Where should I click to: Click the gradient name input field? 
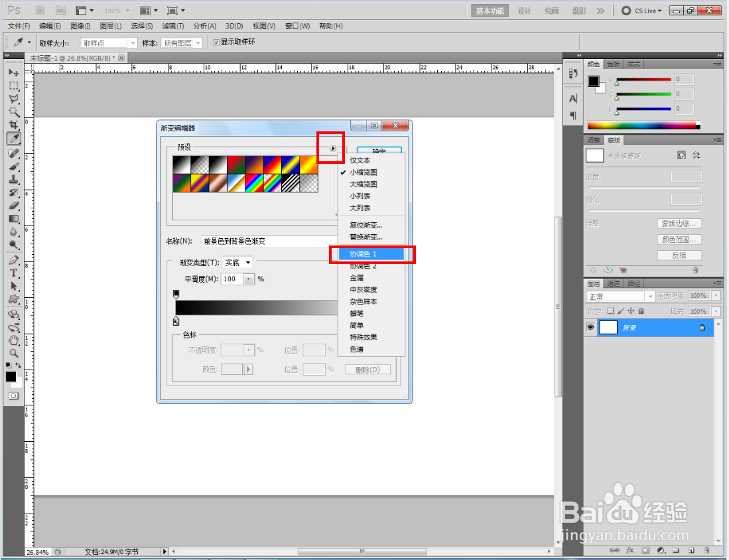270,241
